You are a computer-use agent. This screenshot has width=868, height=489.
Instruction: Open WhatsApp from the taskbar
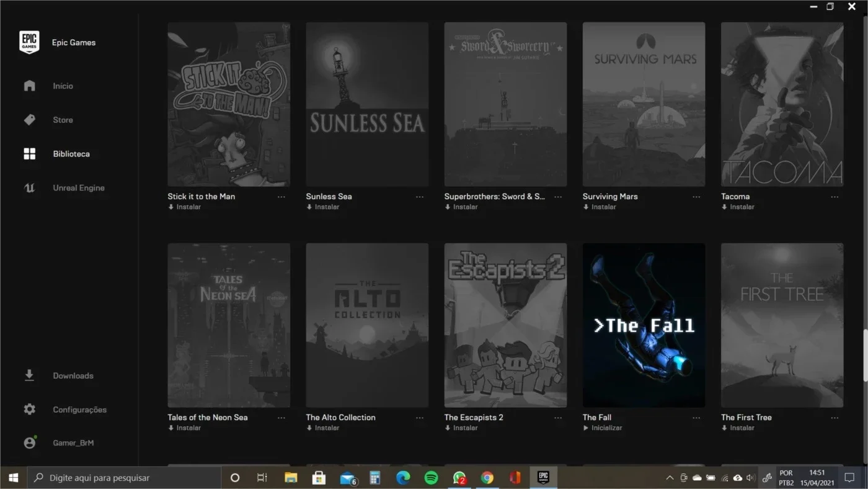(459, 478)
